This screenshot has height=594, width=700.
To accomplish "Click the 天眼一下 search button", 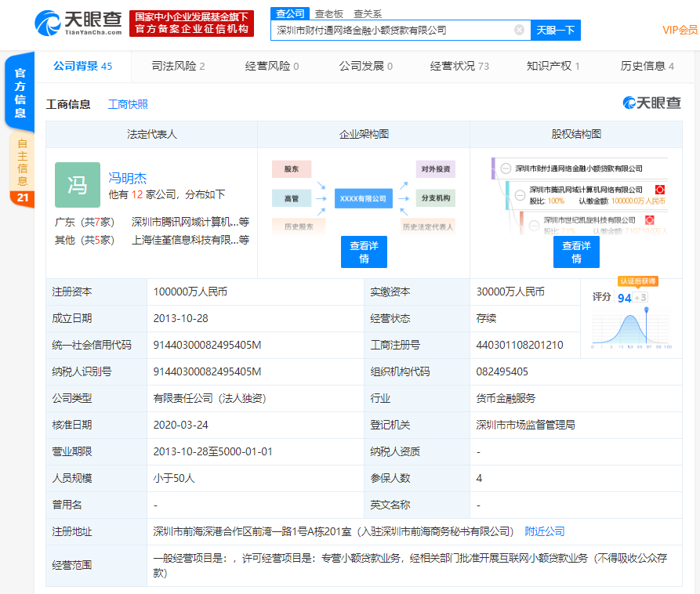I will [554, 30].
